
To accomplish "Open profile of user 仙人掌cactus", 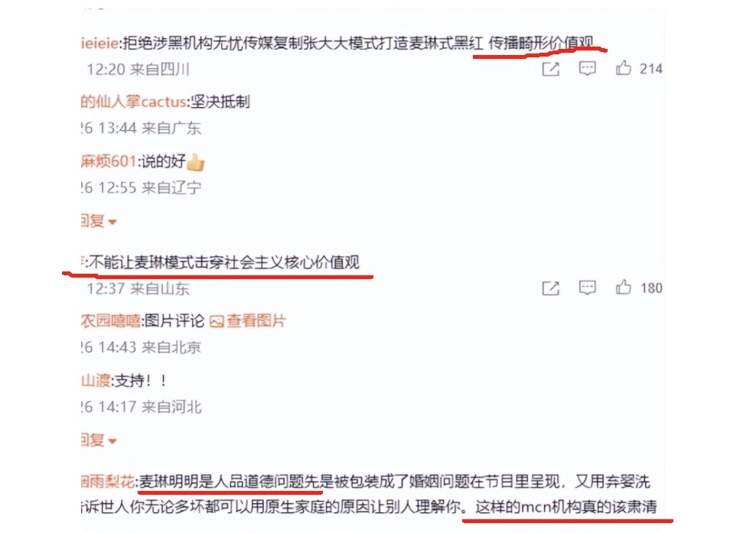I will [x=134, y=102].
